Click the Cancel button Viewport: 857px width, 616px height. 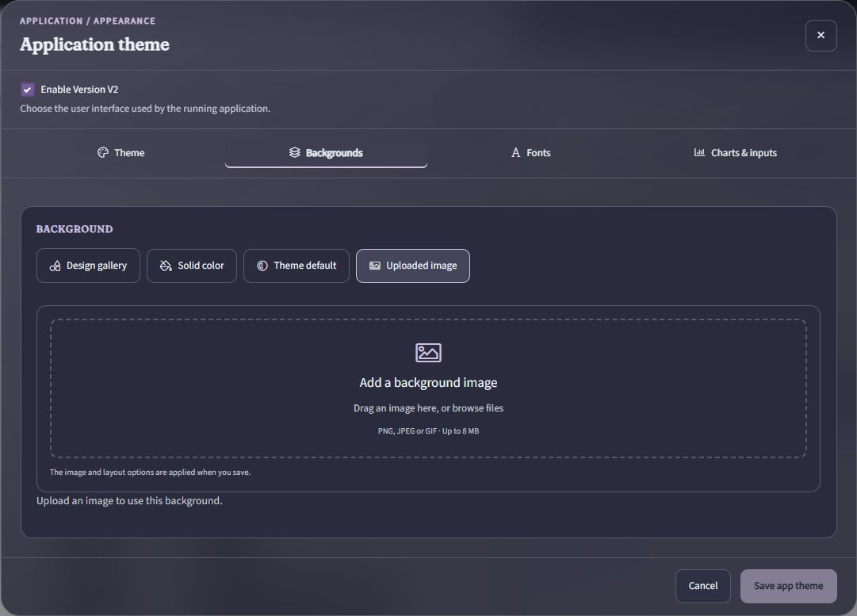(x=703, y=586)
